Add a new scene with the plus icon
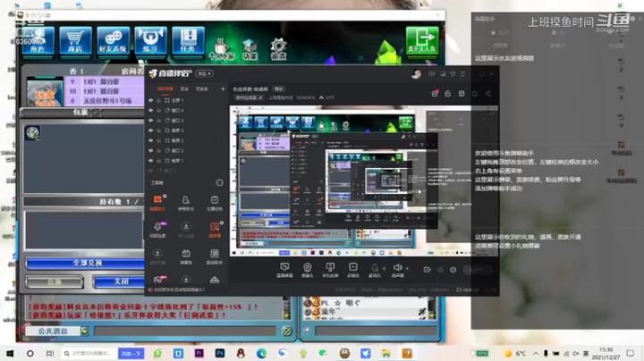This screenshot has height=361, width=644. (x=223, y=88)
